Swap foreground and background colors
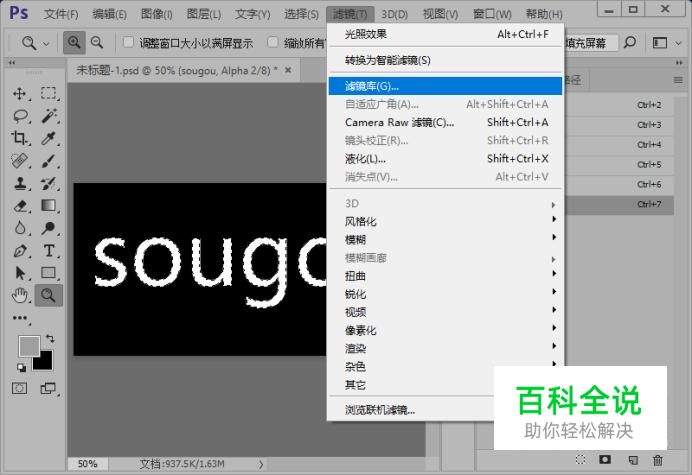This screenshot has height=475, width=692. (x=50, y=339)
